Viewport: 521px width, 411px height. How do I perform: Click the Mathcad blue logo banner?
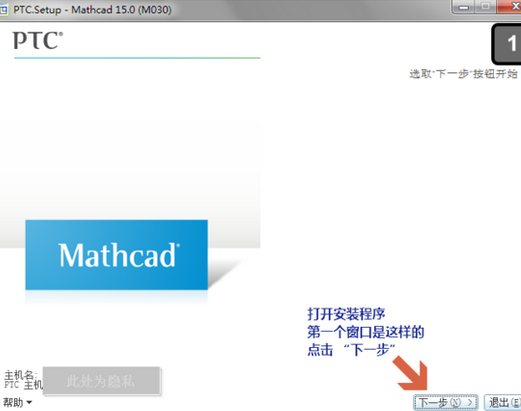[117, 255]
